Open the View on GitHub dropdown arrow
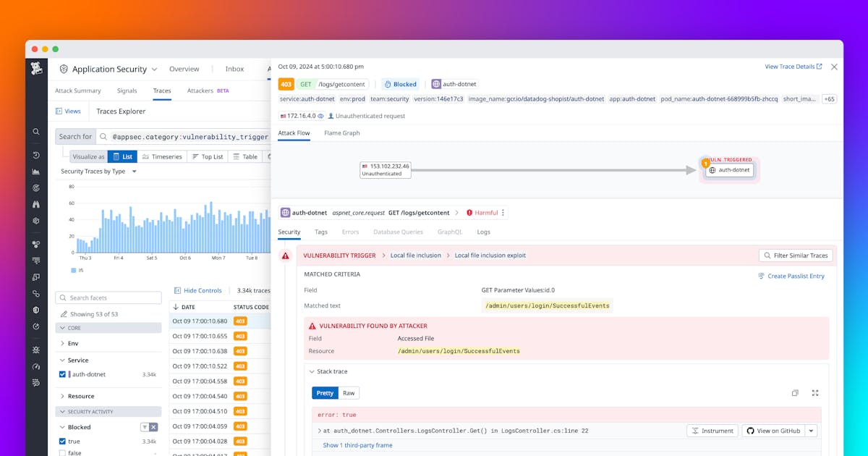Viewport: 868px width, 456px height. pos(812,430)
